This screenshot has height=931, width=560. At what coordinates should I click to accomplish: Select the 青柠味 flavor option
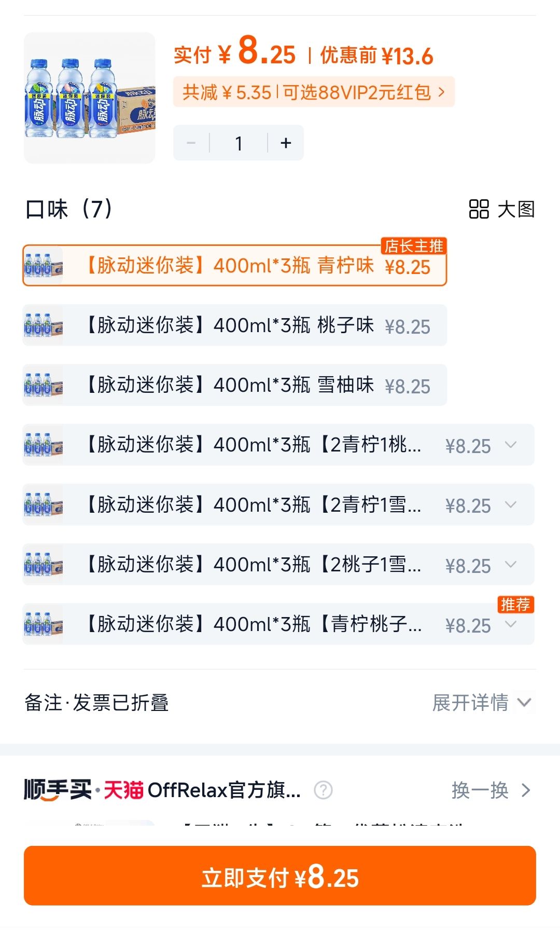pyautogui.click(x=234, y=266)
